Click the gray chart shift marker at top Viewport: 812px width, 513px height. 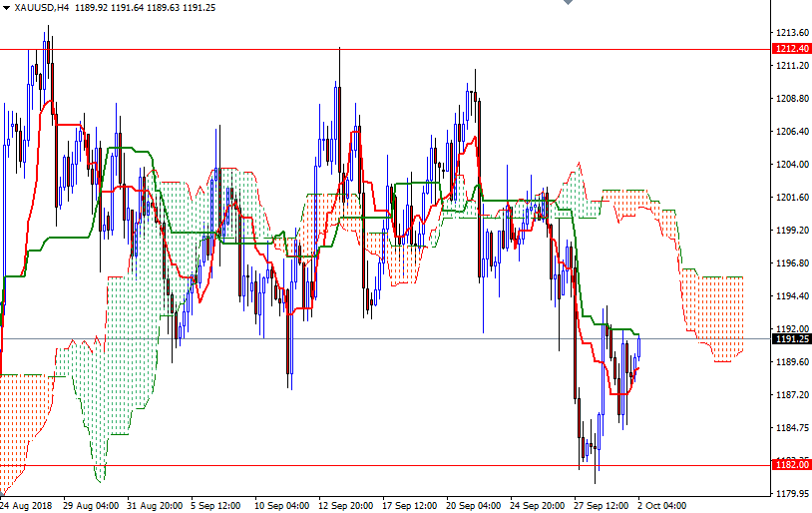[x=569, y=4]
